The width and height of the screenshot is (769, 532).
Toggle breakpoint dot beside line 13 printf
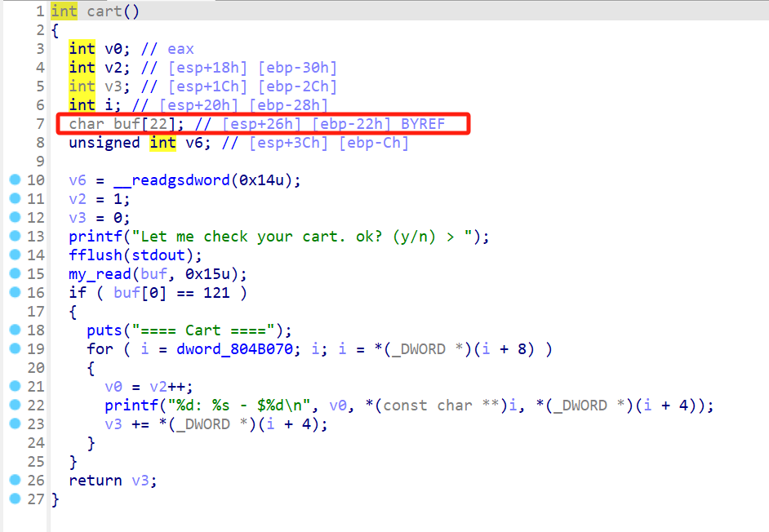pos(14,237)
